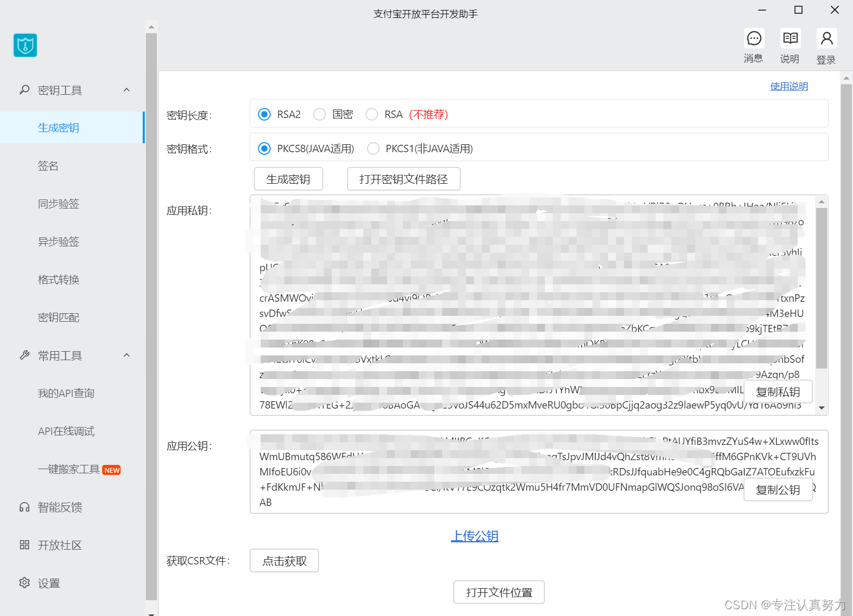853x616 pixels.
Task: Choose PKCS8(JAVA适用) key format
Action: (x=264, y=148)
